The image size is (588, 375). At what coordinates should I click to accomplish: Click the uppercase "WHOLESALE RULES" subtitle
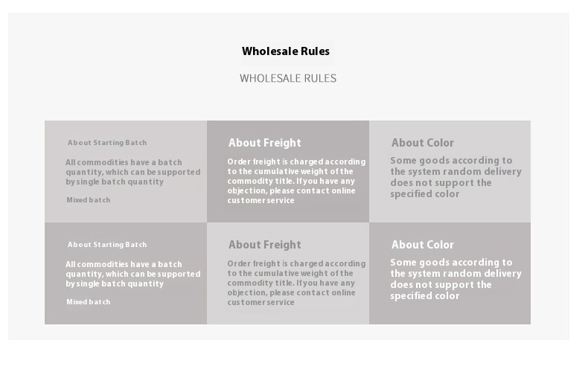coord(287,78)
